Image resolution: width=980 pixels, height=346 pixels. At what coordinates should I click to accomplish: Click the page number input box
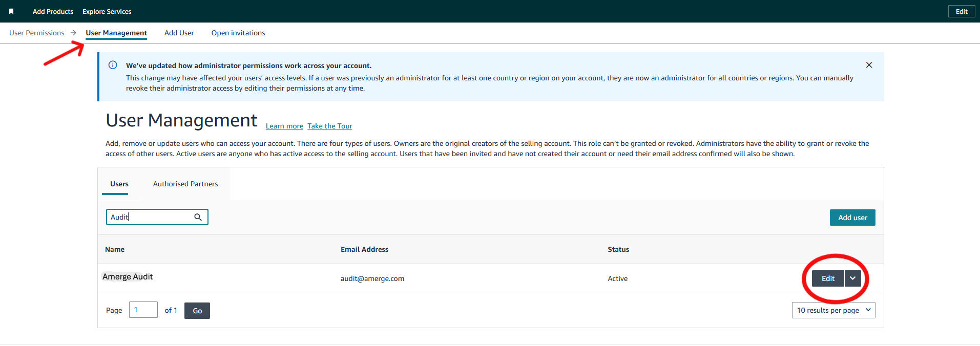(143, 310)
